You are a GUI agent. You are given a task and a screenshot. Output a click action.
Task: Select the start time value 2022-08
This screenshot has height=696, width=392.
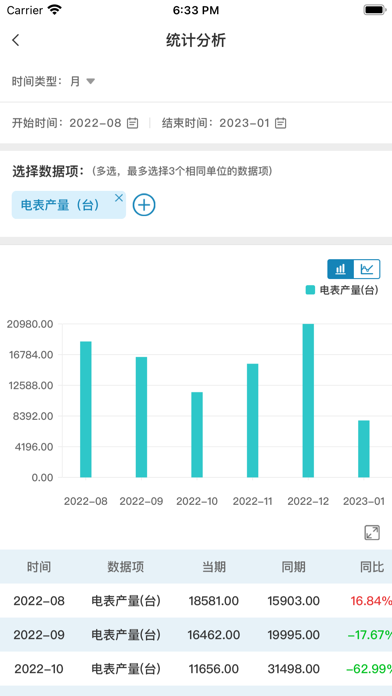tap(95, 123)
